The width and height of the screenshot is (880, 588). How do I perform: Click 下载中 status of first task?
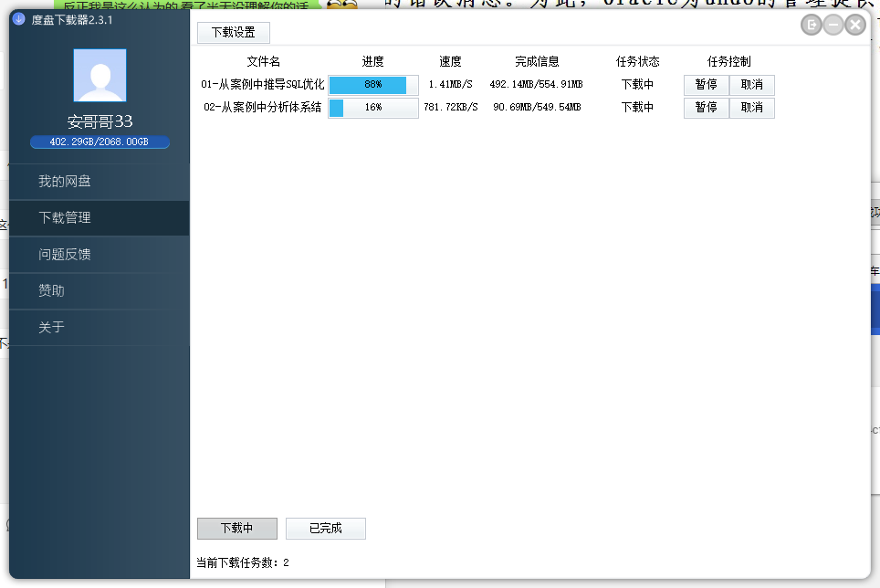coord(637,84)
